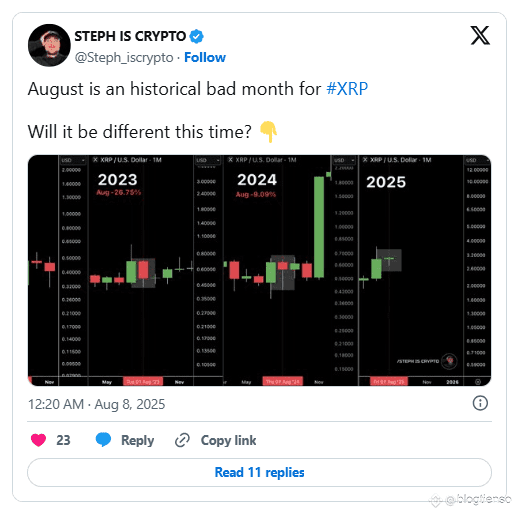
Task: Follow the Steph_iscrypto account
Action: (205, 57)
